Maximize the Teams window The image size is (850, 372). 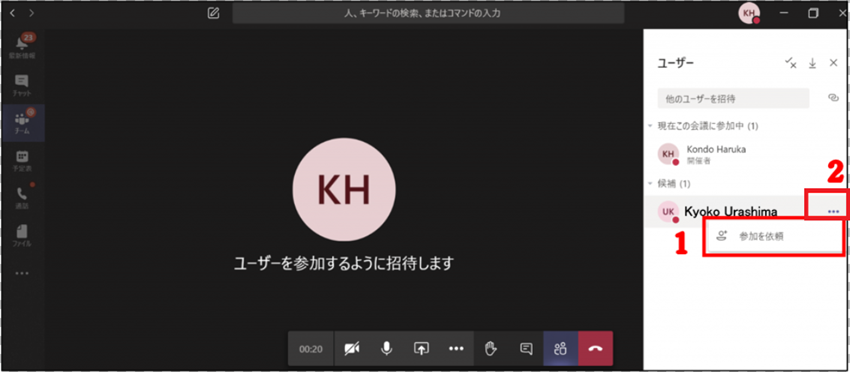click(813, 13)
